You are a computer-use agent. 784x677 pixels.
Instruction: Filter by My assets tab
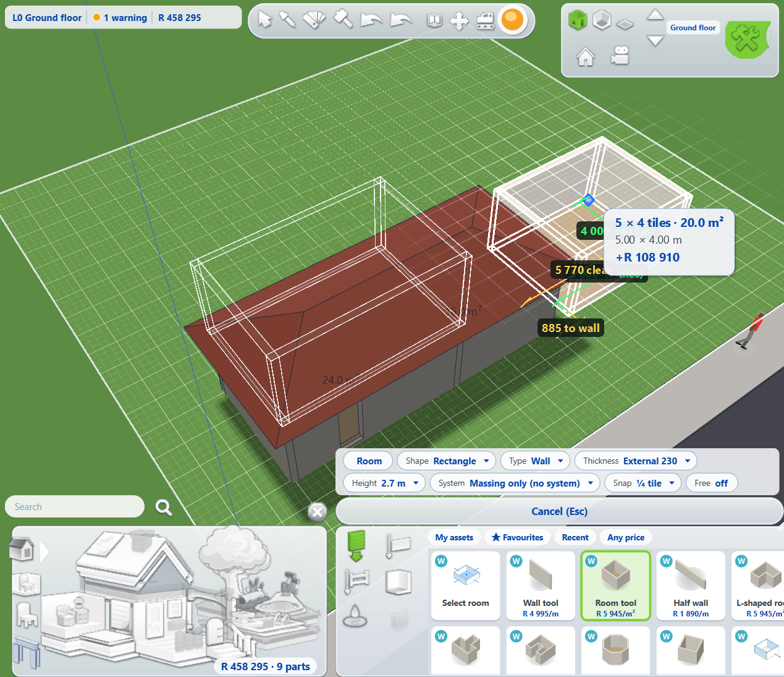454,538
